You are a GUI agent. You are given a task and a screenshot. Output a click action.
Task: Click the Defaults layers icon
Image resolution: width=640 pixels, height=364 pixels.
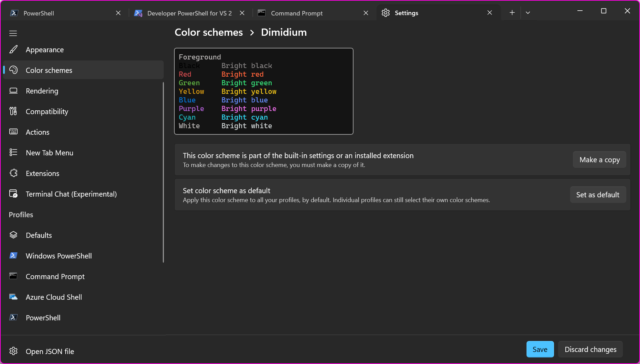[x=13, y=235]
